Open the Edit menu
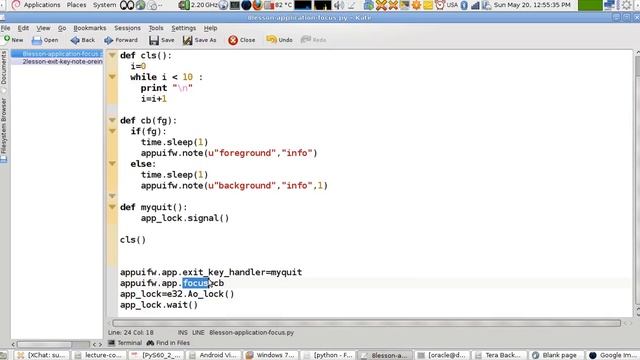The height and width of the screenshot is (360, 640). (x=23, y=28)
